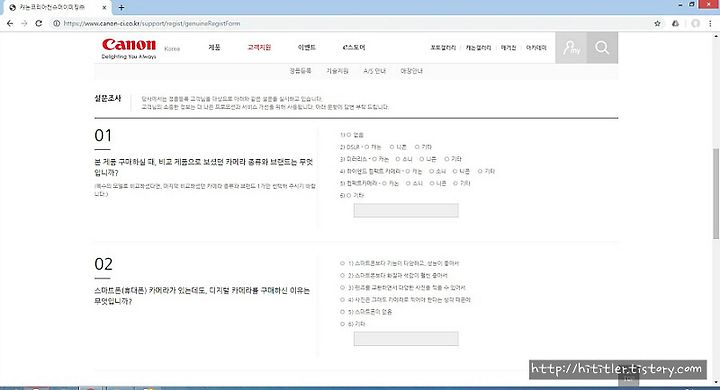Click the question 01 기타 text field

tap(406, 210)
